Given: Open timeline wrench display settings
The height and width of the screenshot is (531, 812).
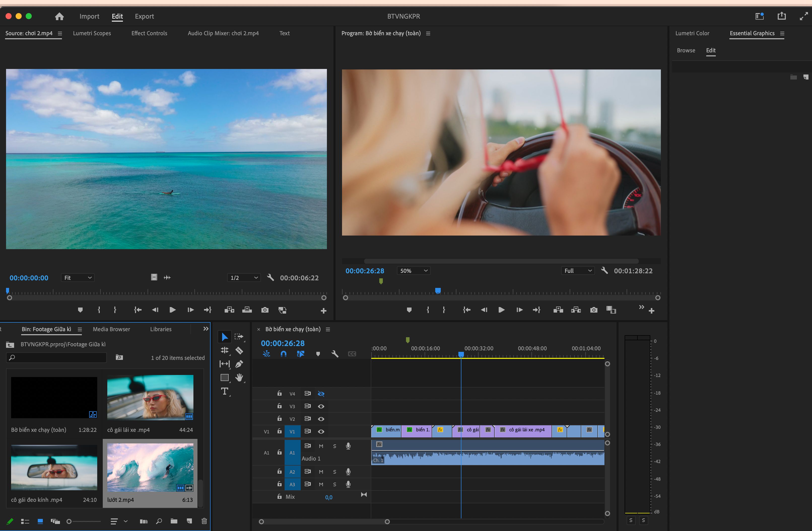Looking at the screenshot, I should 335,354.
